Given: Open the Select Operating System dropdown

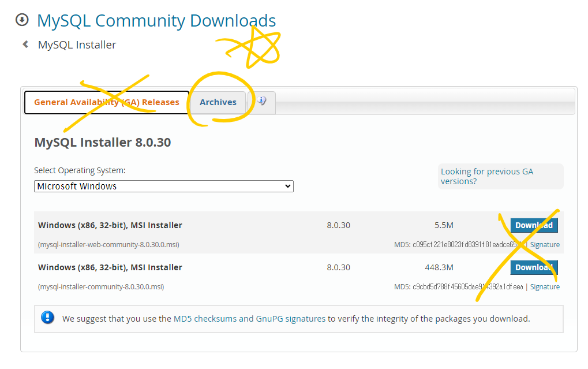Looking at the screenshot, I should (x=163, y=186).
